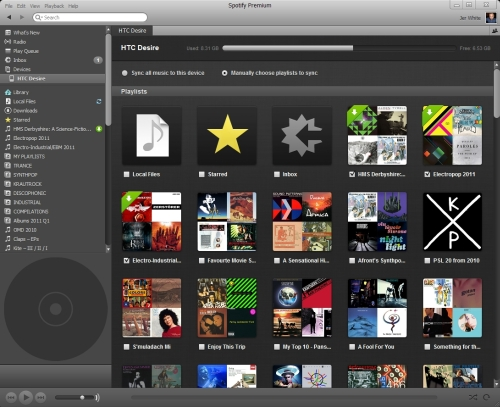Click the Inbox arrow tile

tap(302, 135)
